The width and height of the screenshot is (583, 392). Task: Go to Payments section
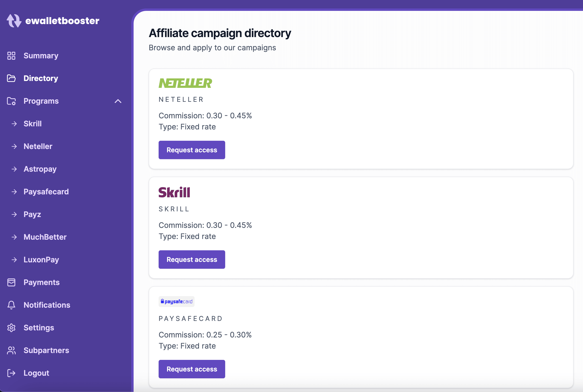pos(42,282)
